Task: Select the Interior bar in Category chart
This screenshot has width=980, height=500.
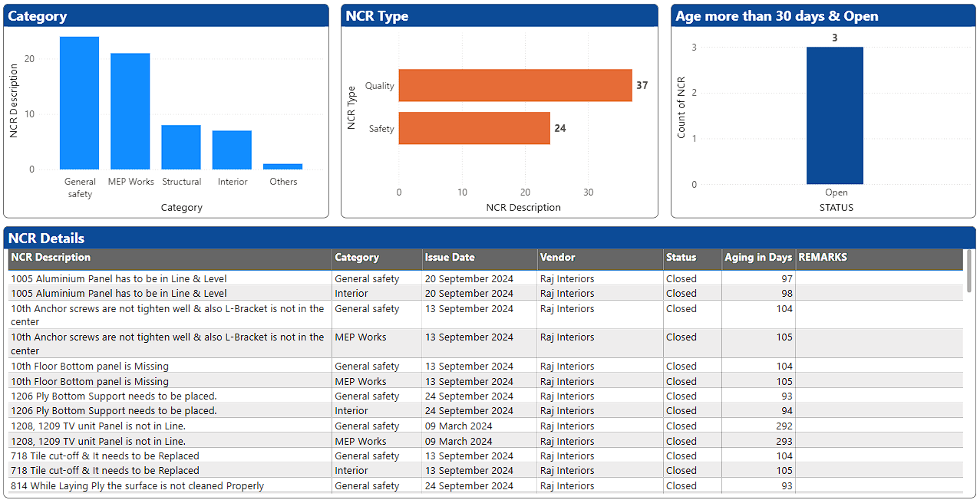Action: 232,150
